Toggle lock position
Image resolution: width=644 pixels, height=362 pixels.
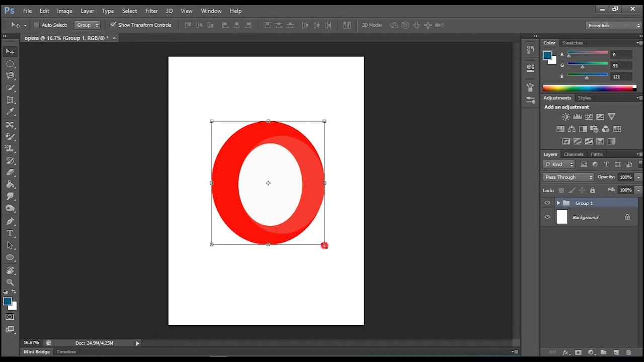pyautogui.click(x=582, y=190)
